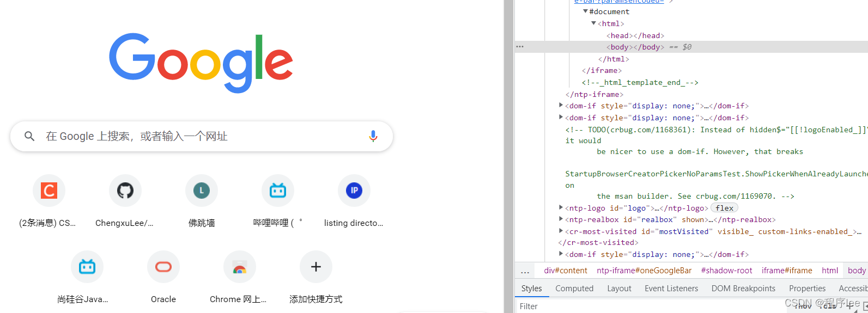This screenshot has width=868, height=313.
Task: Open the Event Listeners tab
Action: tap(671, 289)
